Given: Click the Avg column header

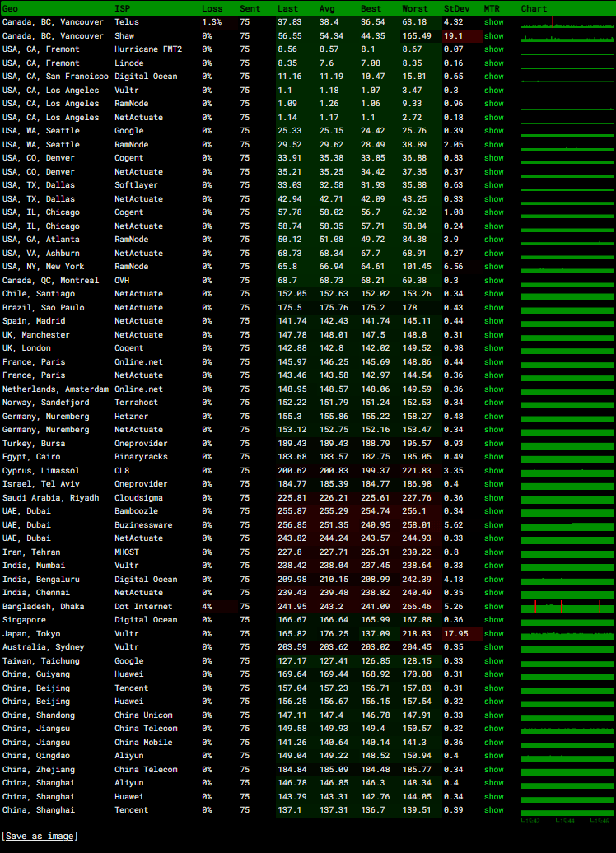Looking at the screenshot, I should pyautogui.click(x=326, y=9).
